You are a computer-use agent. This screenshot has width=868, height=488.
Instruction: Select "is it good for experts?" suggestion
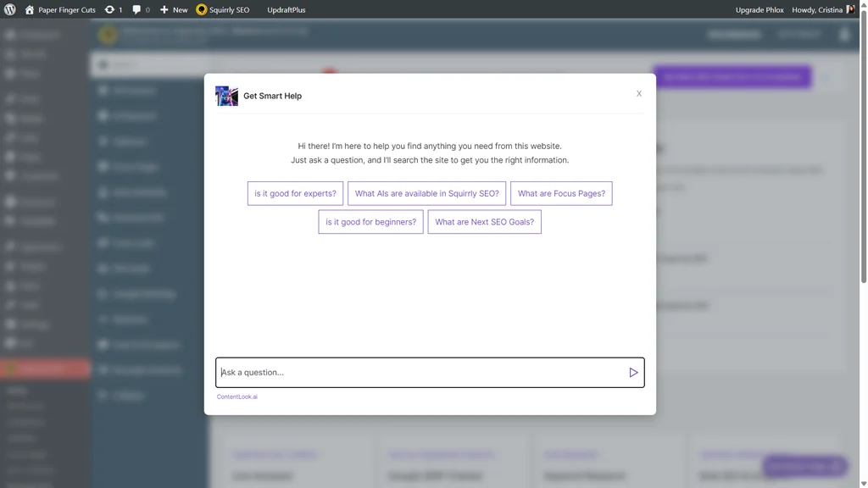pos(295,193)
